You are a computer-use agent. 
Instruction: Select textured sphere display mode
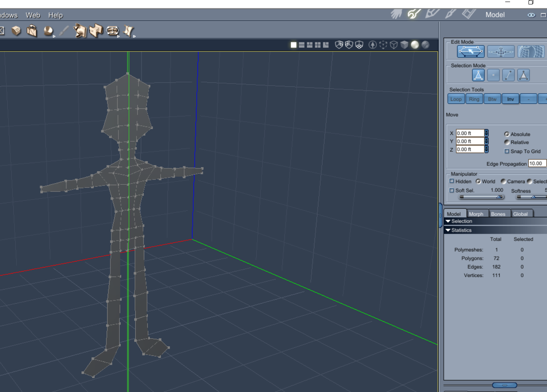point(425,45)
